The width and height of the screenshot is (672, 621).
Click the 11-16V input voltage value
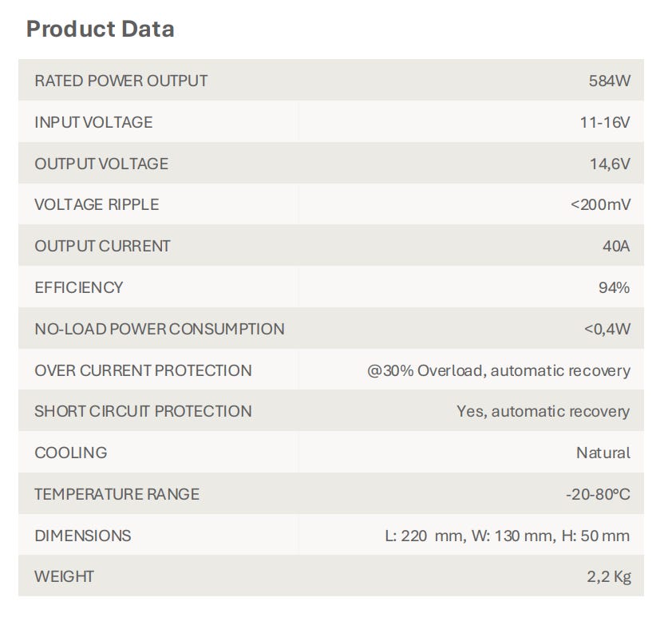tap(604, 122)
